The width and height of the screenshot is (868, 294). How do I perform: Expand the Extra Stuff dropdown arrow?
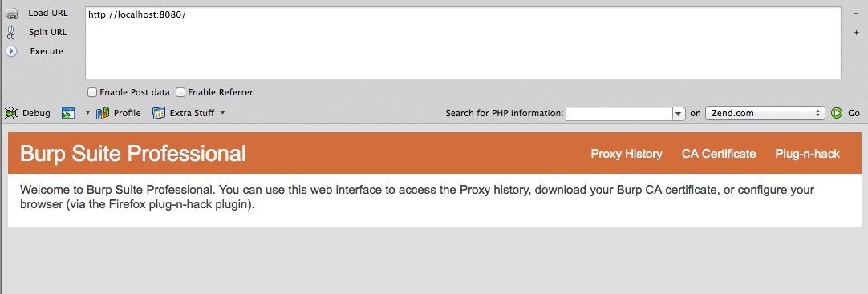click(222, 113)
